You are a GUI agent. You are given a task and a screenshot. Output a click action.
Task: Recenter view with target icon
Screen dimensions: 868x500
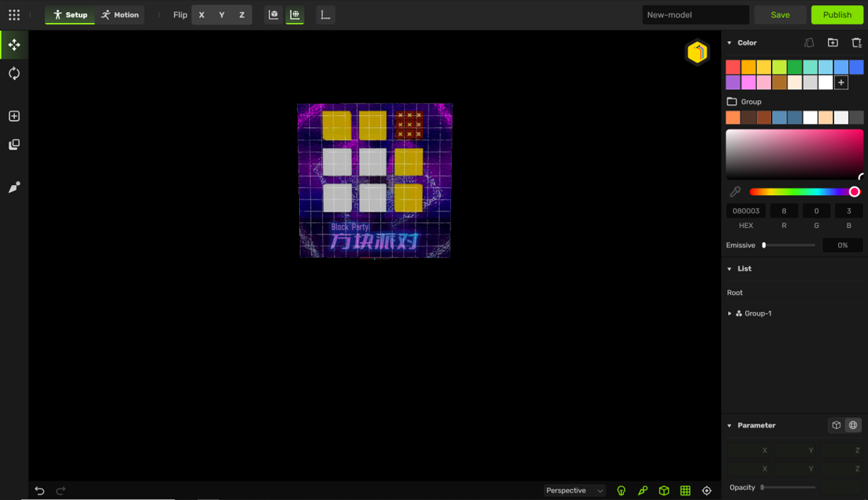coord(707,491)
